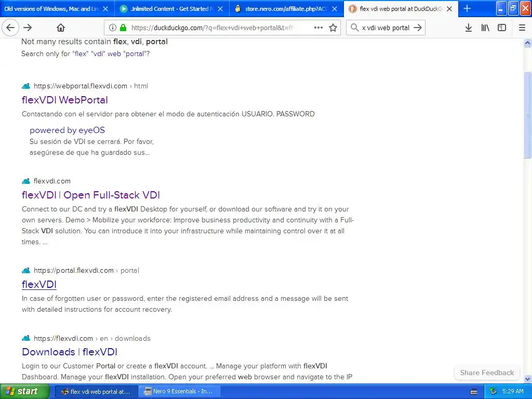Close the store.nero.com tab

(x=335, y=9)
